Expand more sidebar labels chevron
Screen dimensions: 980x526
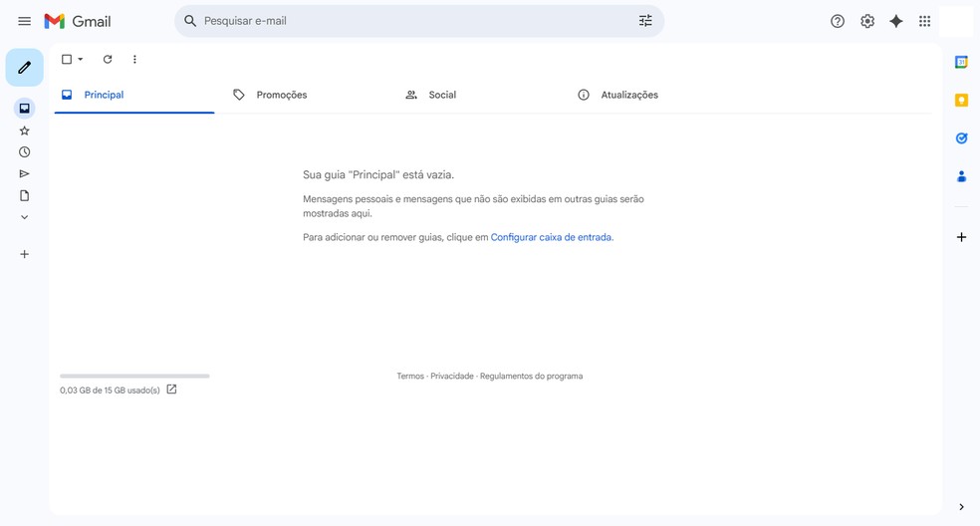pyautogui.click(x=24, y=217)
